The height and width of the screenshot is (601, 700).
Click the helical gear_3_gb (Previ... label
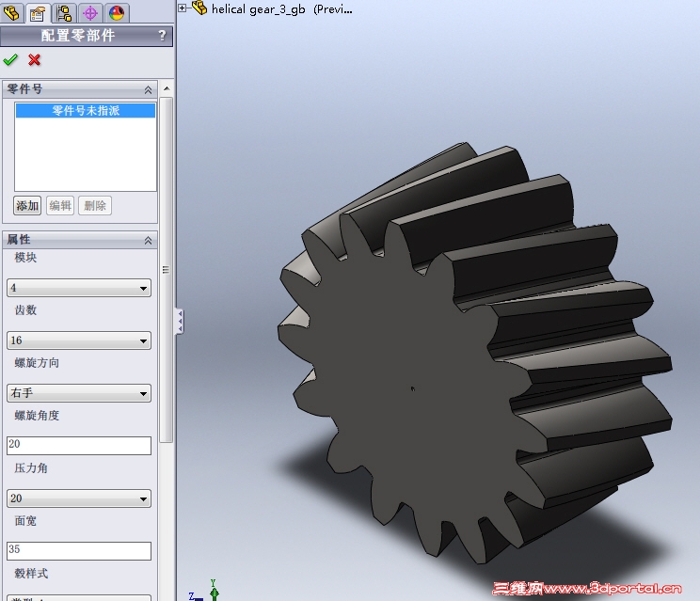point(281,8)
